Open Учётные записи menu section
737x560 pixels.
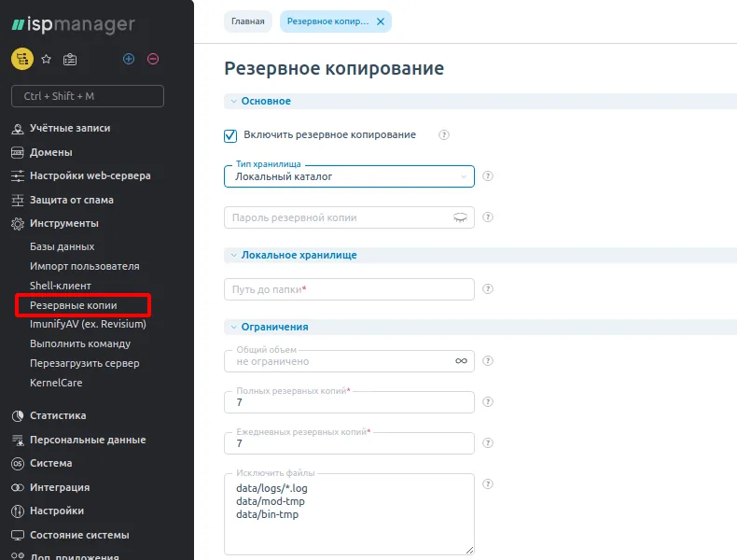click(70, 128)
